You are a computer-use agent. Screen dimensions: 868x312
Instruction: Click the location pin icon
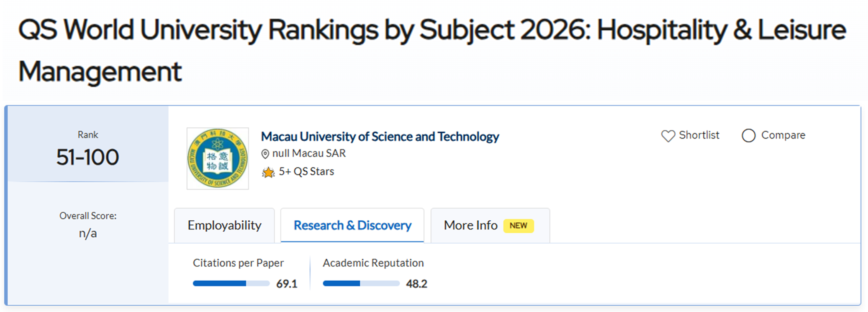pos(265,154)
